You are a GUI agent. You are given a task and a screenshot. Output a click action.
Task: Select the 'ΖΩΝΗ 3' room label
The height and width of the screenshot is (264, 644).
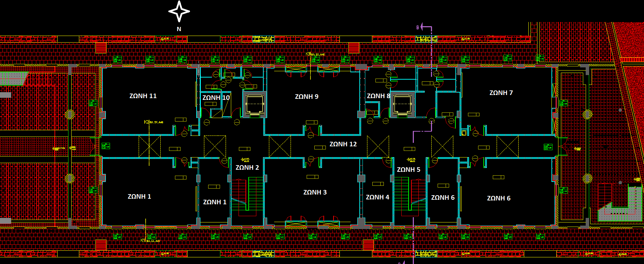click(x=315, y=192)
